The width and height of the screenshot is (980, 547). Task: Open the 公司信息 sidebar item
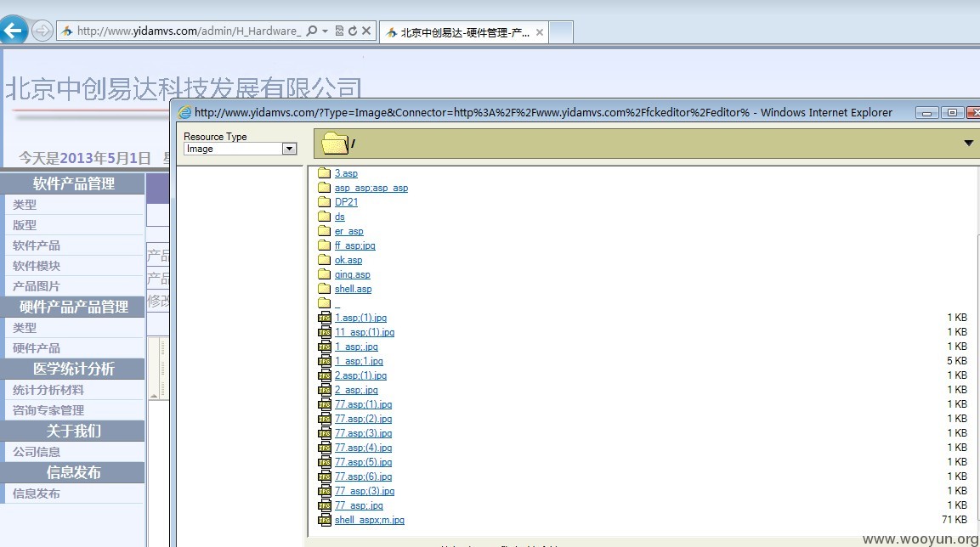37,452
